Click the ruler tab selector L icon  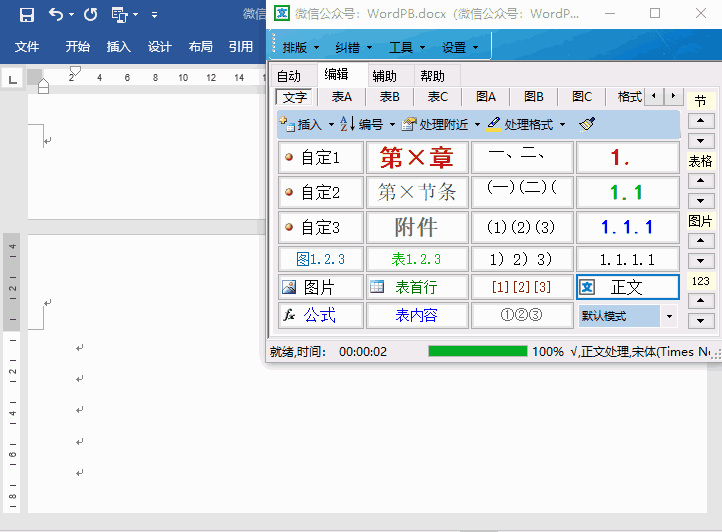tap(12, 79)
